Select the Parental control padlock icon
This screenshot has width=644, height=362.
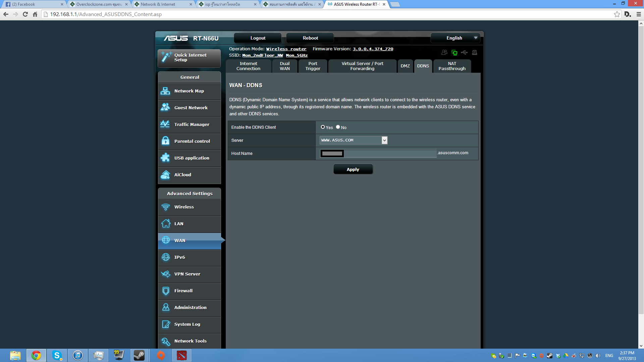(x=165, y=141)
